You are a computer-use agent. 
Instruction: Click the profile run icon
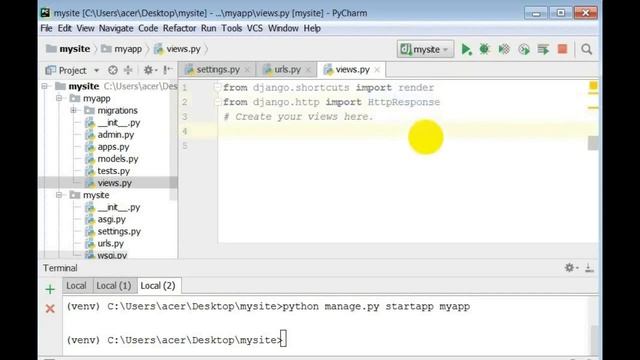[524, 49]
